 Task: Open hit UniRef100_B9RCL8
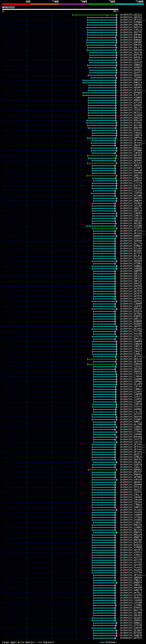click(x=131, y=82)
